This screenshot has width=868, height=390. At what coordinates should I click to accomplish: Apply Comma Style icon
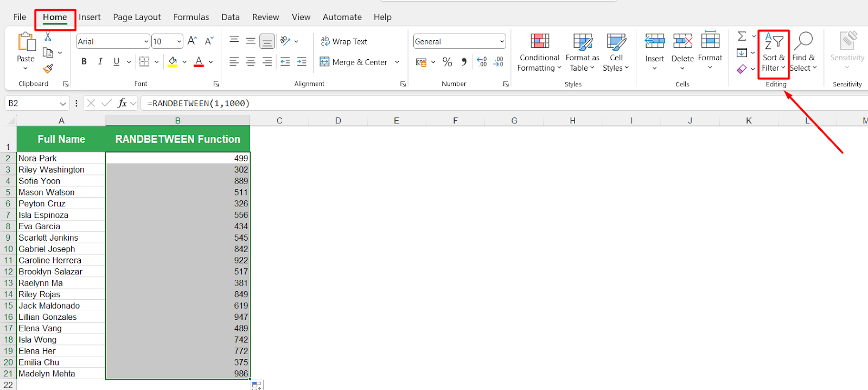point(464,62)
